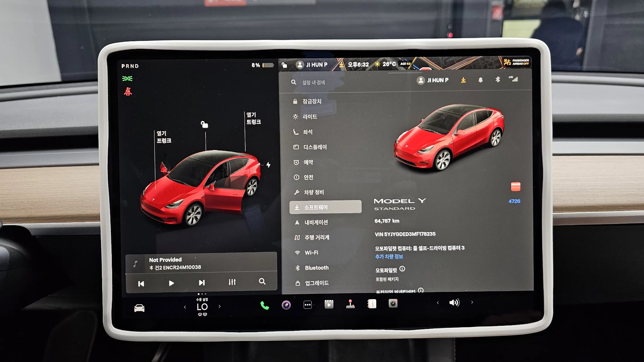
Task: Mute the speaker volume icon
Action: click(454, 303)
